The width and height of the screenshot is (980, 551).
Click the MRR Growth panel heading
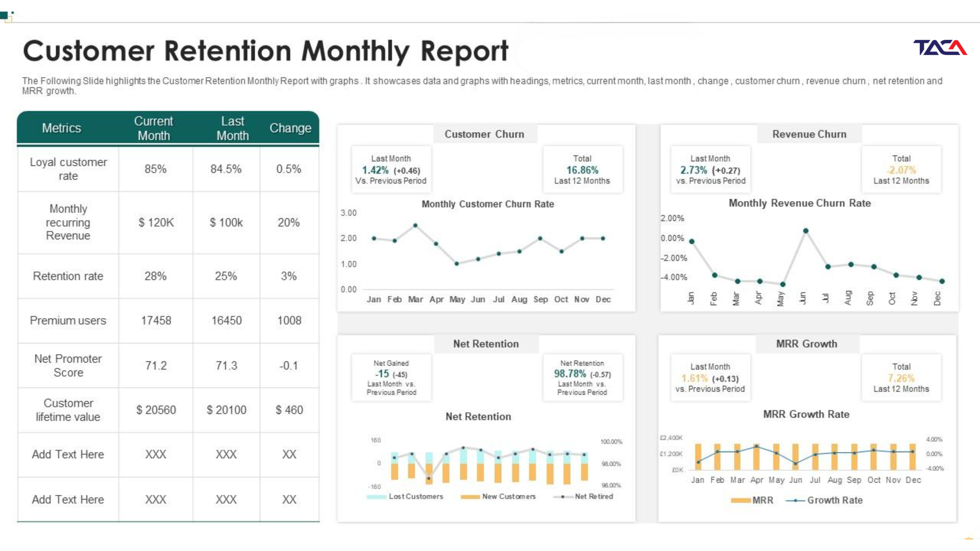(807, 344)
